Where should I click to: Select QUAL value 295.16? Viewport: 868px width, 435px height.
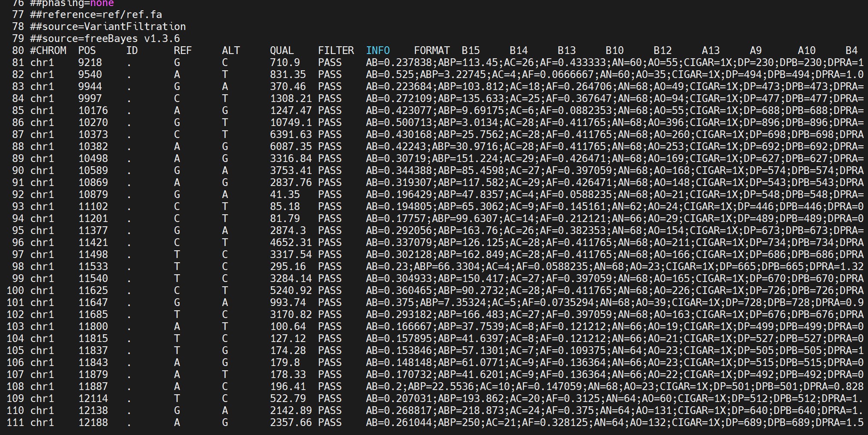288,267
